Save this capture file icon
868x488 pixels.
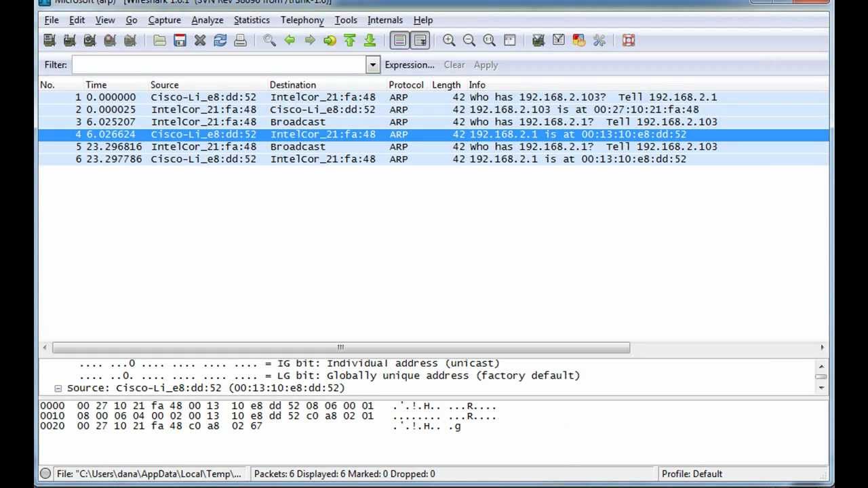(180, 41)
